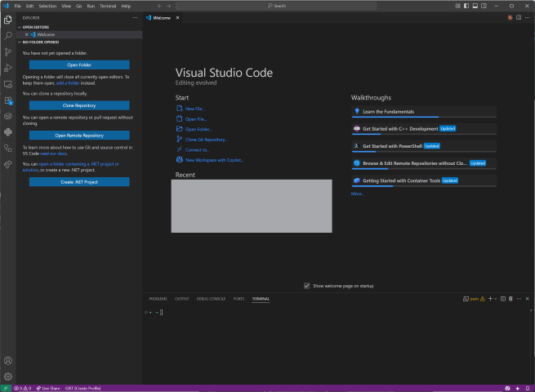
Task: Open the Search view in activity bar
Action: [x=8, y=35]
